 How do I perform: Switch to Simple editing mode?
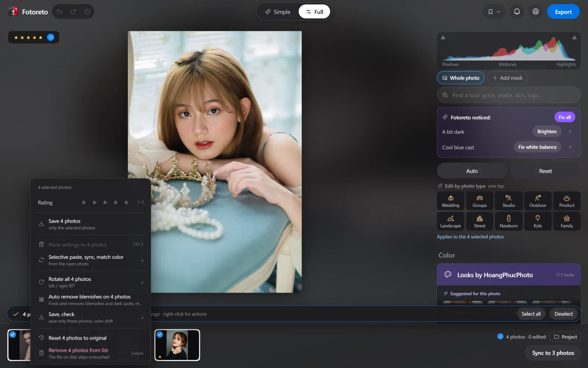coord(278,12)
